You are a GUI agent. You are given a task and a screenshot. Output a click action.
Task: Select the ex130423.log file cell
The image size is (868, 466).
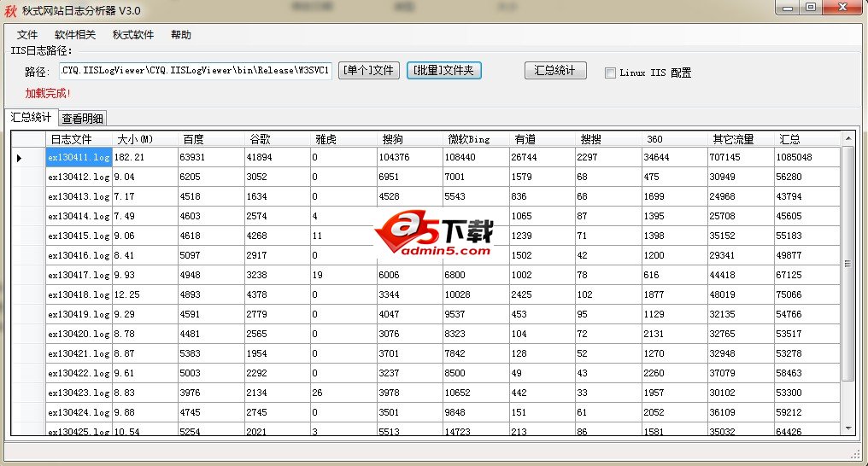pyautogui.click(x=79, y=393)
